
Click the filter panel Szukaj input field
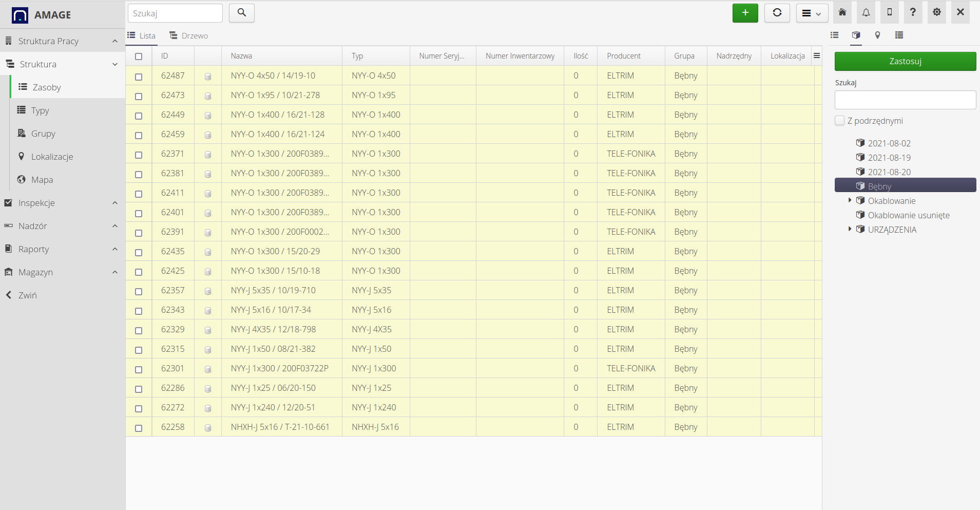905,100
